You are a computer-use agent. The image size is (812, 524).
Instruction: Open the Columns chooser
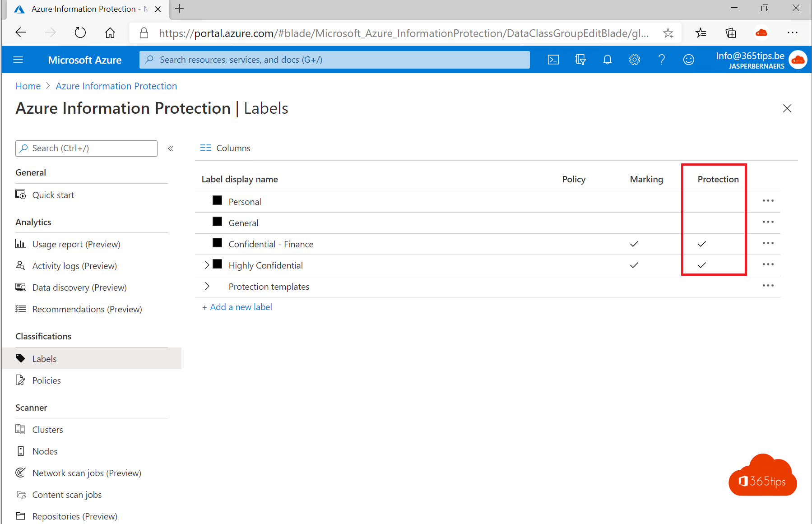coord(225,148)
